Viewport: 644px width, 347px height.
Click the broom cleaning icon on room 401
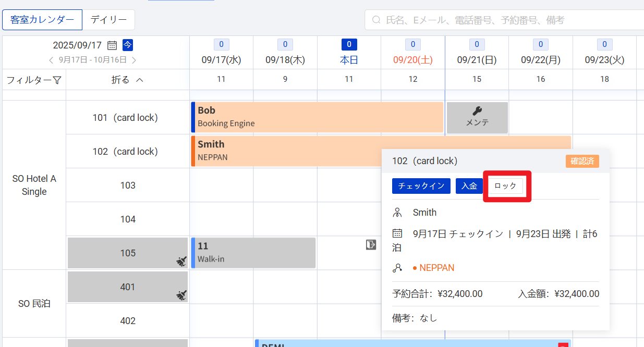181,295
